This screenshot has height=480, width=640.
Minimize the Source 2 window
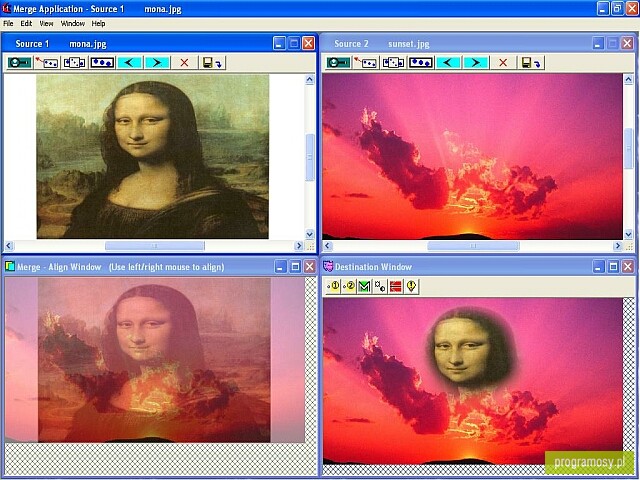click(598, 43)
